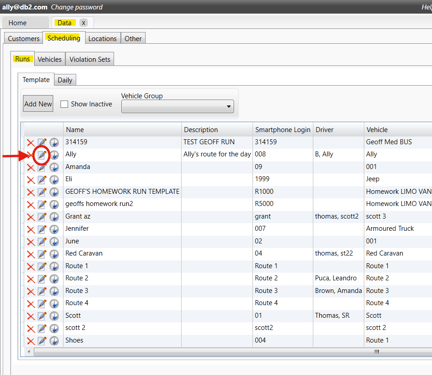
Task: Edit the Route 1 run template
Action: (x=42, y=267)
